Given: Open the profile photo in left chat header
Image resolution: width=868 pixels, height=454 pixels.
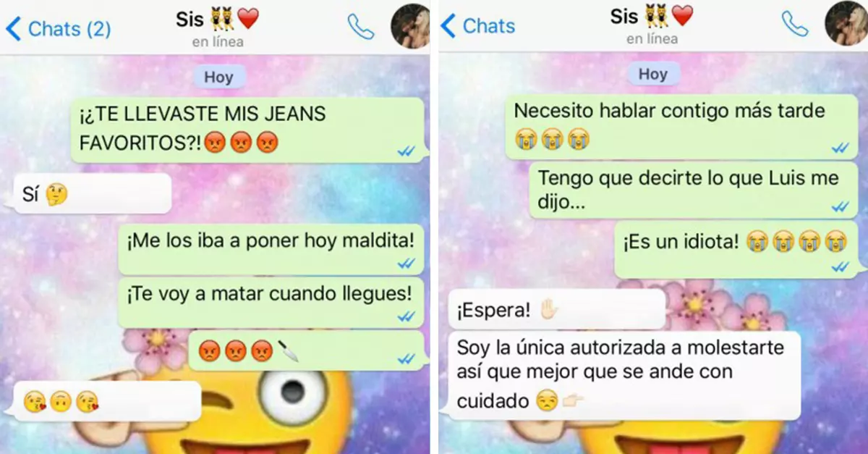Looking at the screenshot, I should (410, 25).
